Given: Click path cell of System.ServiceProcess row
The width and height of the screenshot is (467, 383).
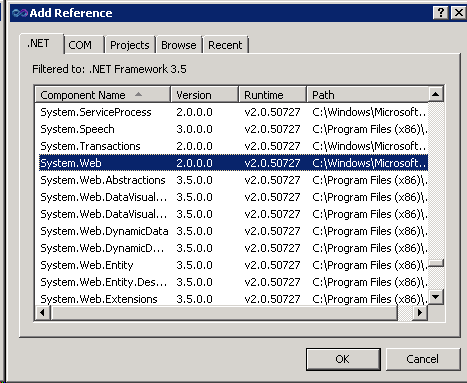Looking at the screenshot, I should tap(369, 112).
